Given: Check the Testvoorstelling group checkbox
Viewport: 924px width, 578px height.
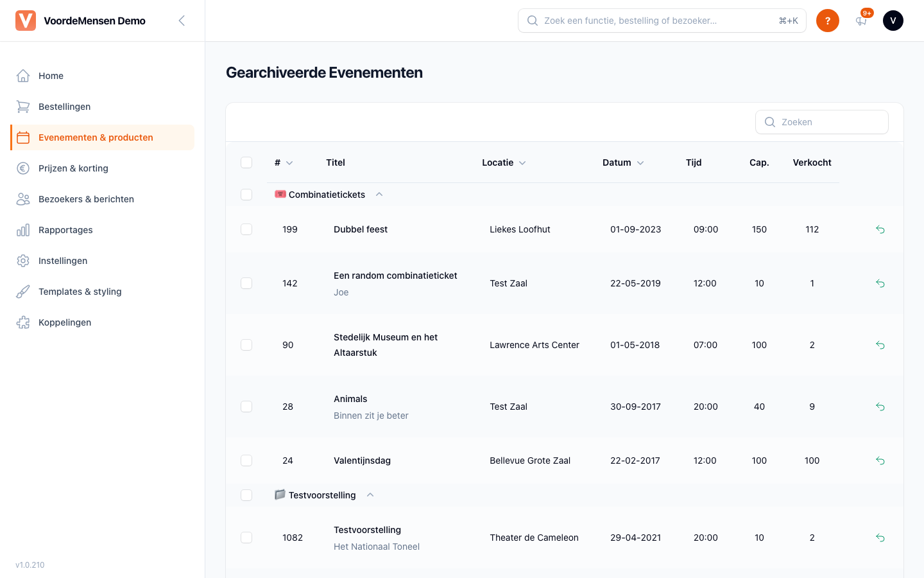Looking at the screenshot, I should point(246,495).
